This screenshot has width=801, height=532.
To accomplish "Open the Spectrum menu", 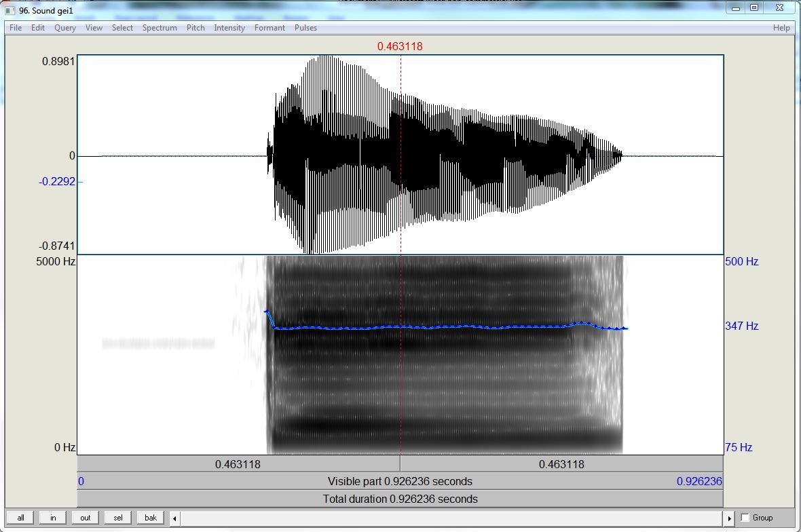I will [160, 28].
